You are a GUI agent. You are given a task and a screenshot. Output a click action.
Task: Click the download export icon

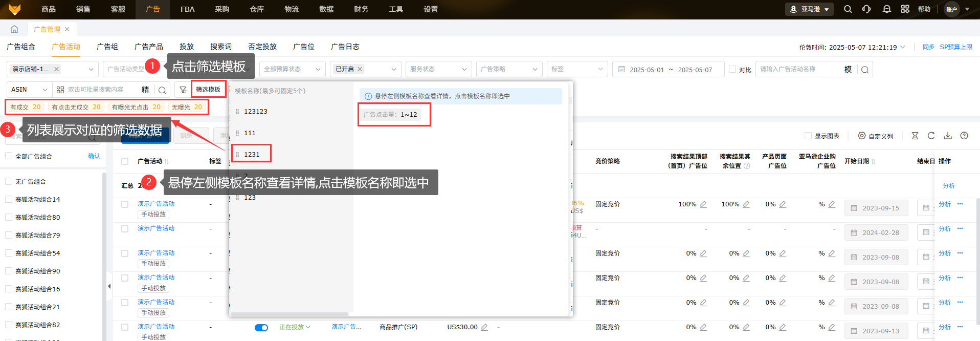click(x=948, y=136)
